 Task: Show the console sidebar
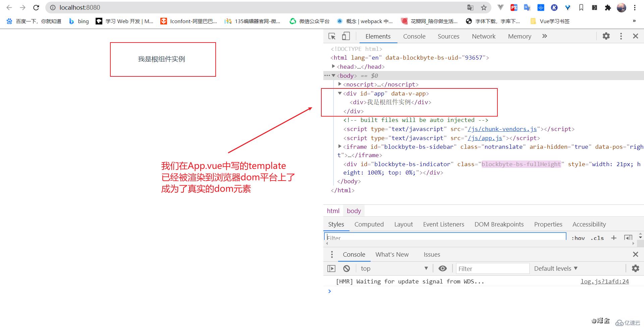331,268
